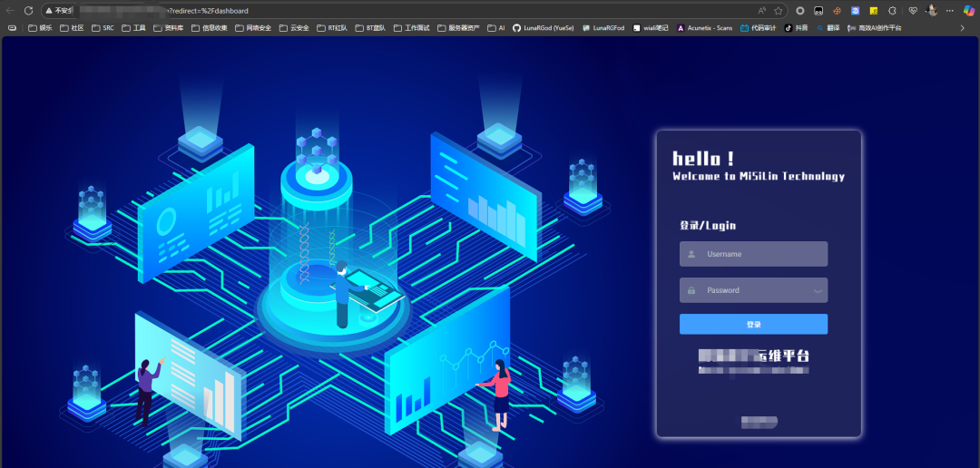Click the favorites bar leftmost icon
This screenshot has width=980, height=468.
pos(11,27)
